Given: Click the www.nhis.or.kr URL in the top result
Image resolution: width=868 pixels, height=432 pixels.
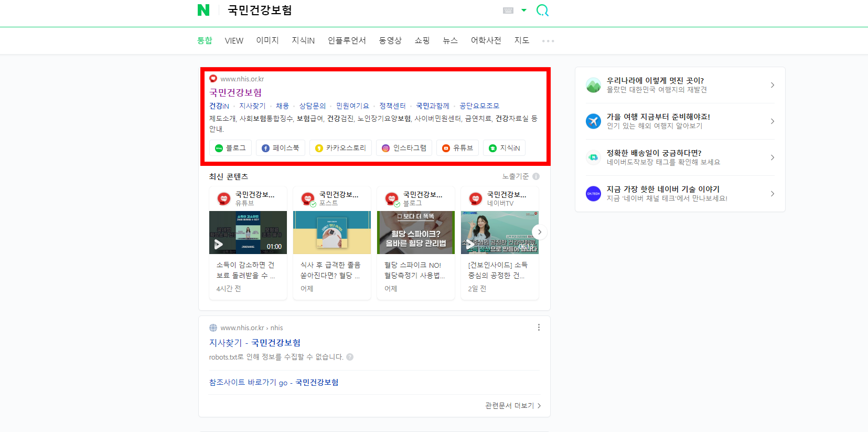Looking at the screenshot, I should pyautogui.click(x=242, y=79).
